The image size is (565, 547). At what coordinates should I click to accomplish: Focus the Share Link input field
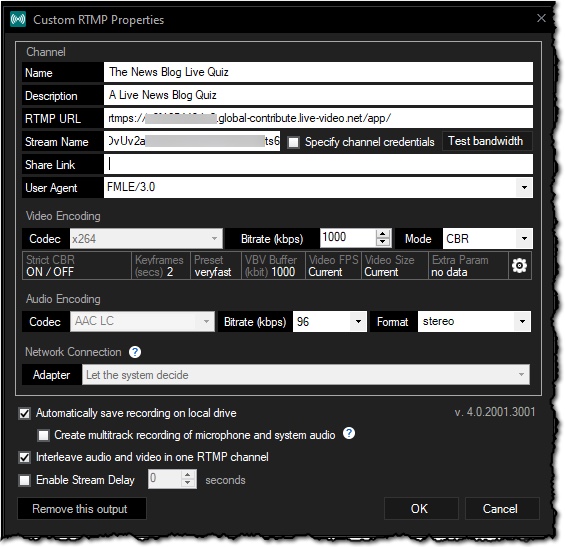point(318,164)
